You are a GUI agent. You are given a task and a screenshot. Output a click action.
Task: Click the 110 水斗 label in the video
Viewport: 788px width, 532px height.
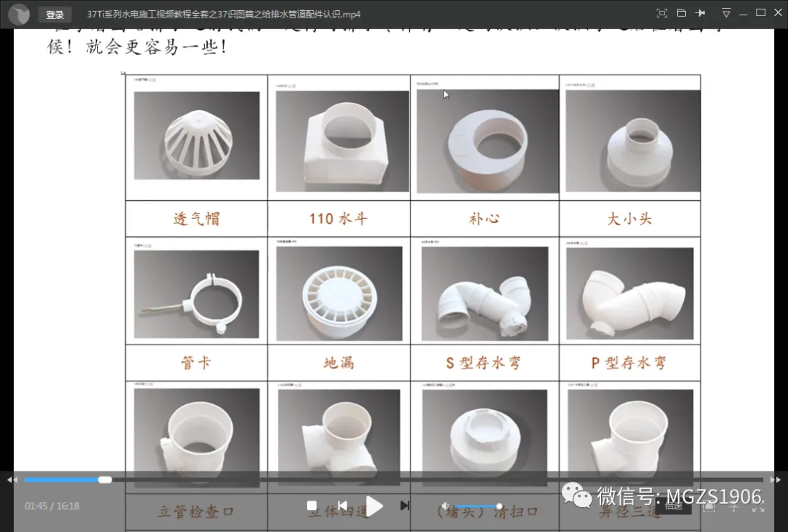(339, 219)
